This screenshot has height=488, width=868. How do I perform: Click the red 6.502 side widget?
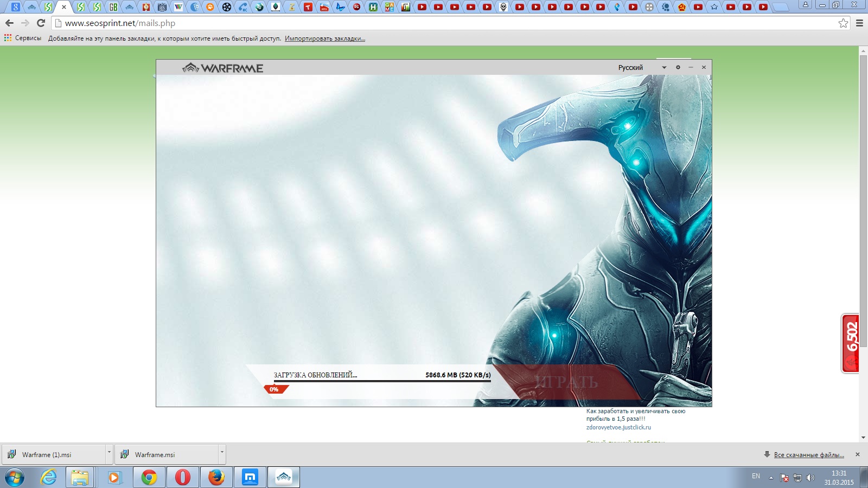pos(851,343)
